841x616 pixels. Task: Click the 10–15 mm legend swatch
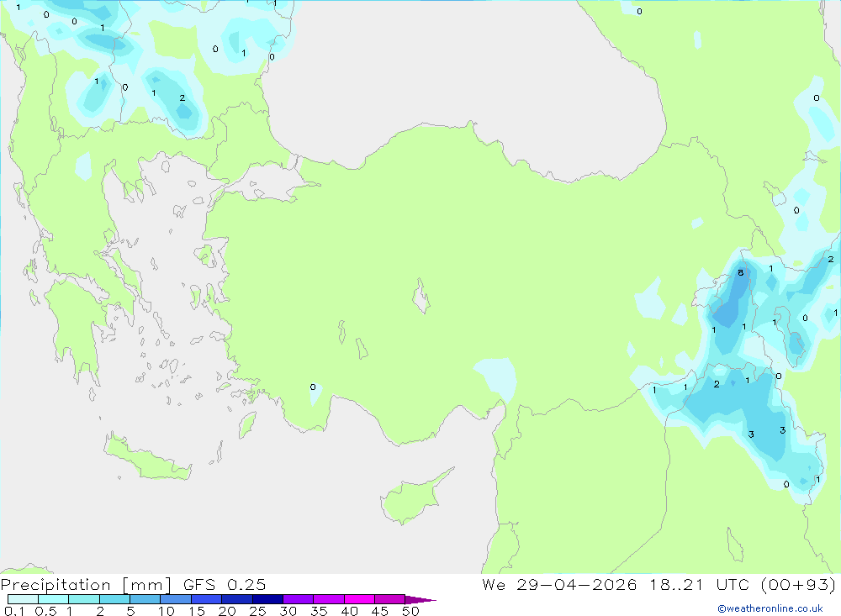(176, 599)
